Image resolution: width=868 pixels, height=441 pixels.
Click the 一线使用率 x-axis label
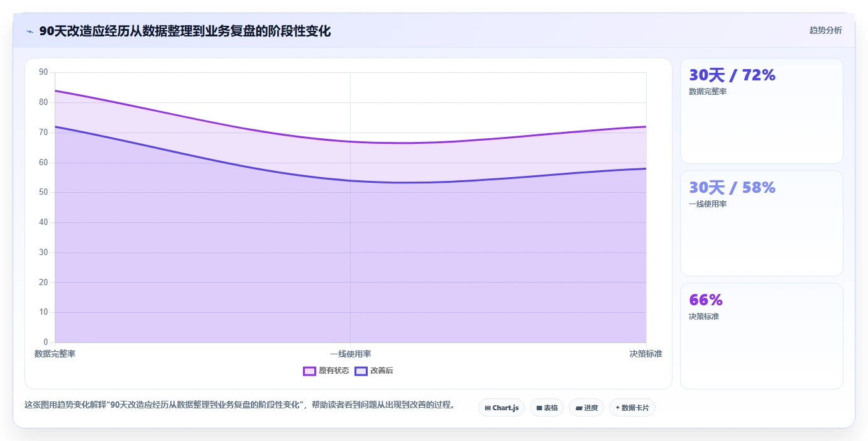click(351, 354)
